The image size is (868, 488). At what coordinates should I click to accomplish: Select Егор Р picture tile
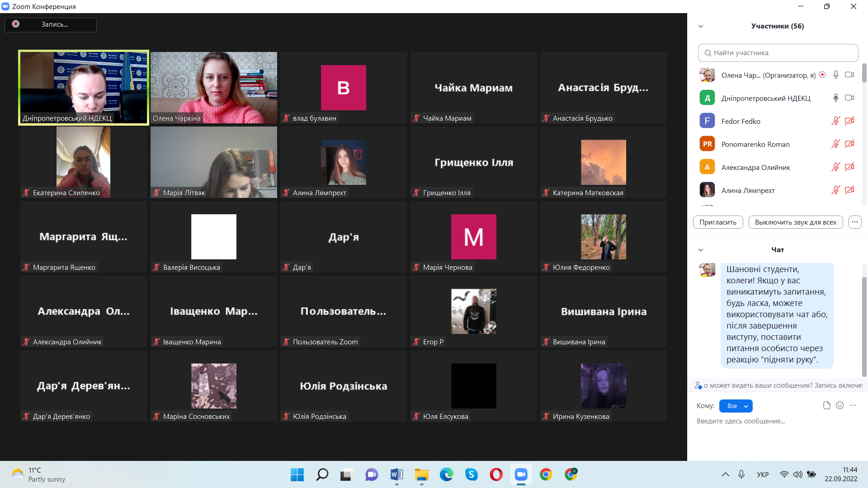474,311
